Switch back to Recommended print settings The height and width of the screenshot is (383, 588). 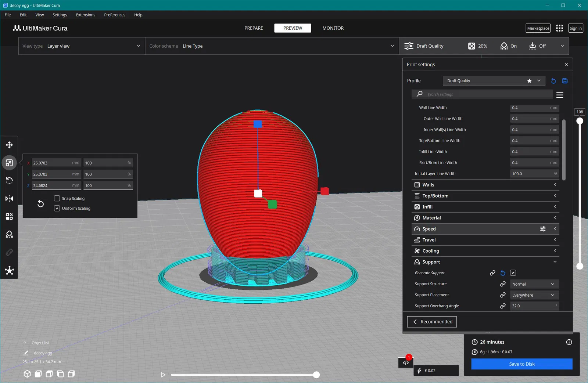click(x=432, y=322)
